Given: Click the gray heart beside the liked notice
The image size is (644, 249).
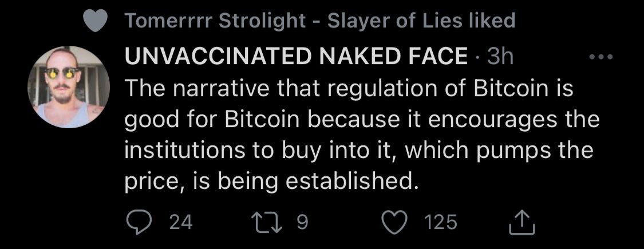Looking at the screenshot, I should (x=95, y=22).
